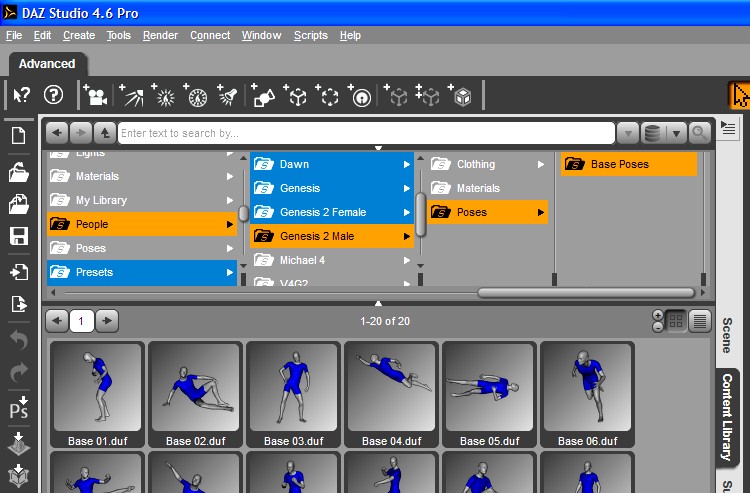Click the Import icon in sidebar
Screen dimensions: 750x493
(x=19, y=272)
